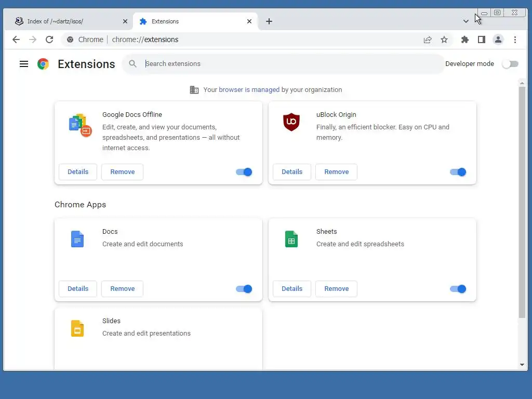Click the page scrollbar down arrow
Screen dimensions: 532x399
(x=522, y=365)
